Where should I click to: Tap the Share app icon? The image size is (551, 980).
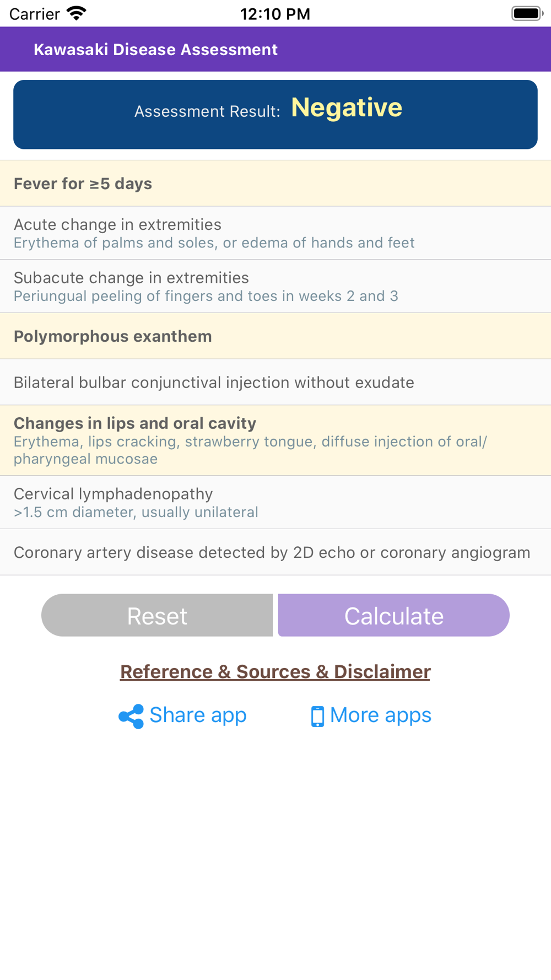(131, 716)
